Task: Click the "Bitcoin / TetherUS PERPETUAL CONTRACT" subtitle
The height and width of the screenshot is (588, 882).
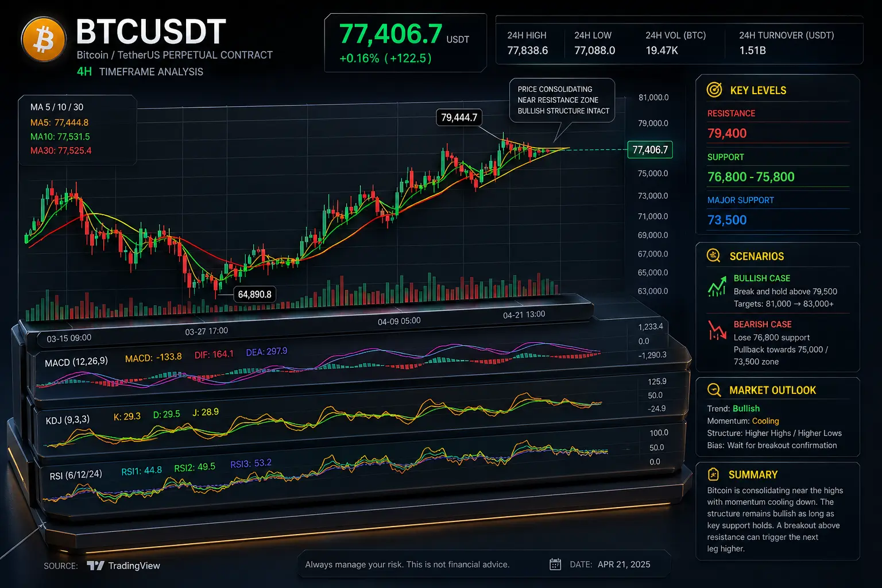Action: pos(175,55)
